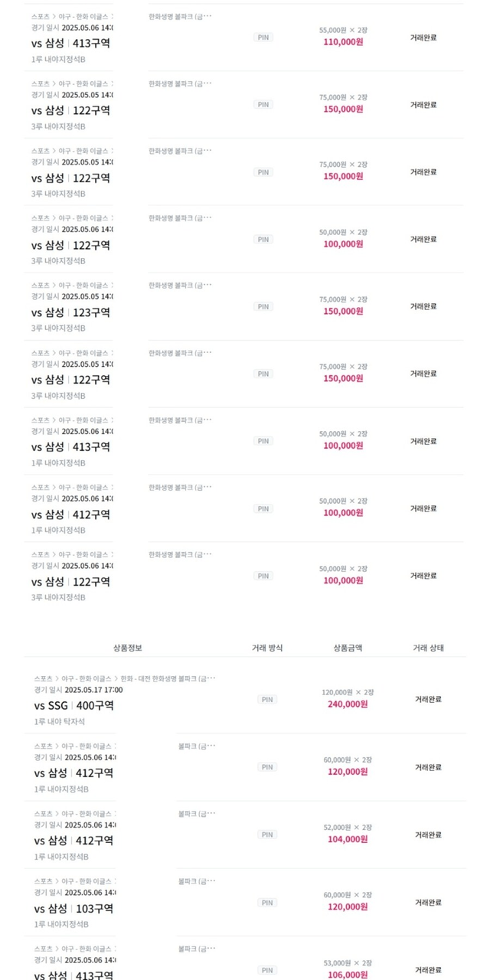The height and width of the screenshot is (980, 490).
Task: Click the 스포츠 breadcrumb in the SSG row
Action: coord(43,678)
